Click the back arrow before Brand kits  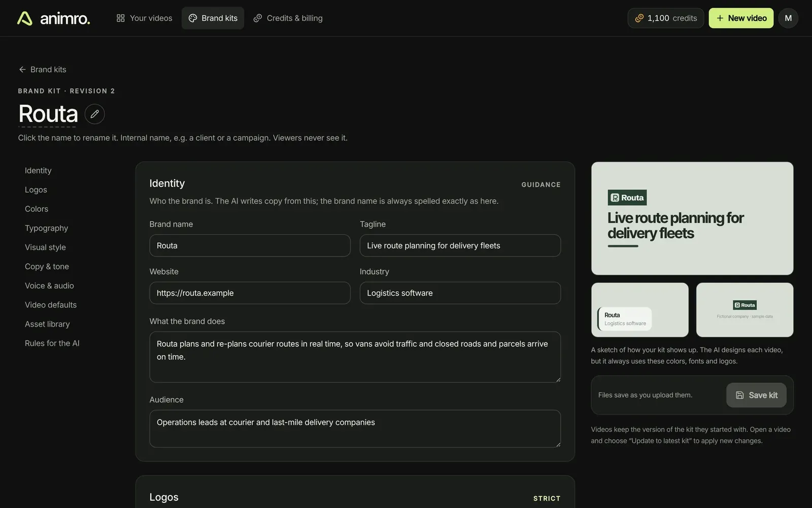tap(22, 70)
